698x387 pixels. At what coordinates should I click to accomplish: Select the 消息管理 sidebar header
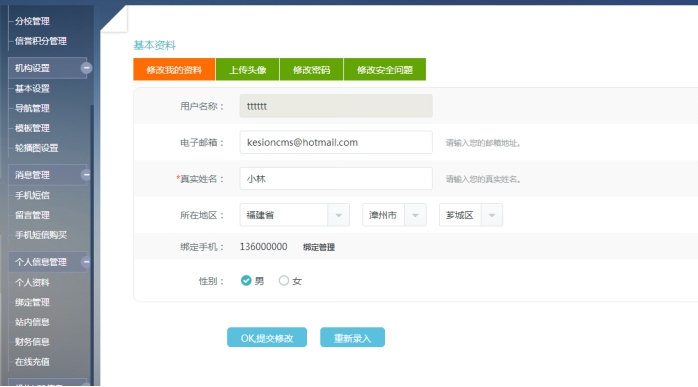(x=47, y=175)
